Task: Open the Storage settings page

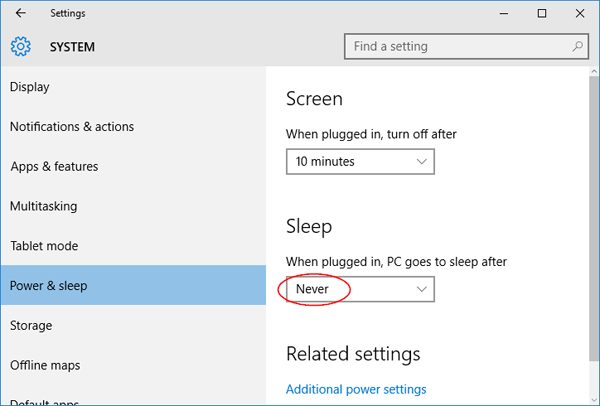Action: 31,325
